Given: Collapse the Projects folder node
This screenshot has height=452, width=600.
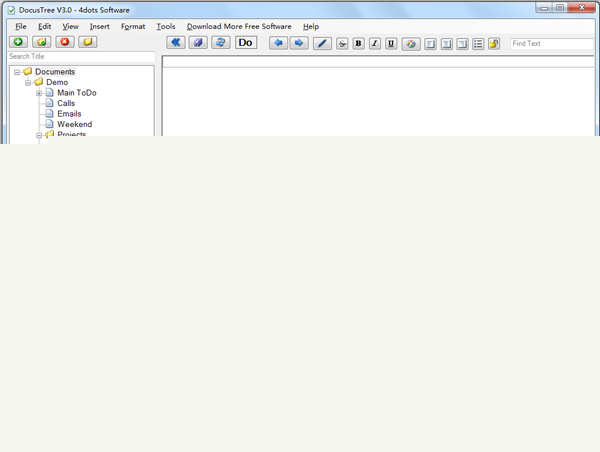Looking at the screenshot, I should [39, 135].
